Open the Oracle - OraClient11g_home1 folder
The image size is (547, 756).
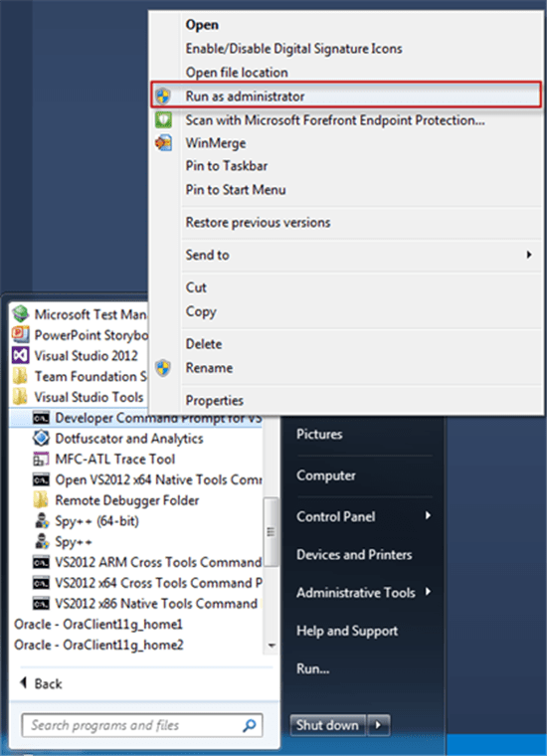pyautogui.click(x=98, y=625)
